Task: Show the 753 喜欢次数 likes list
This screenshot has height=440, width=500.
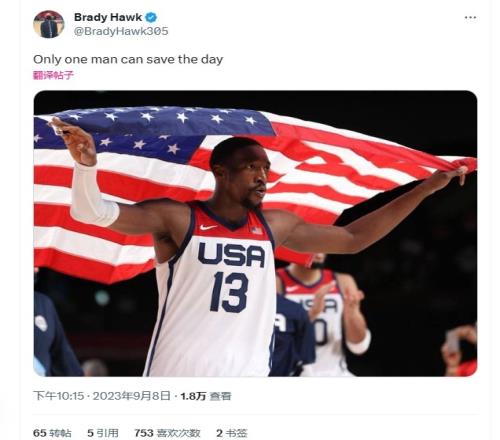Action: [x=167, y=433]
